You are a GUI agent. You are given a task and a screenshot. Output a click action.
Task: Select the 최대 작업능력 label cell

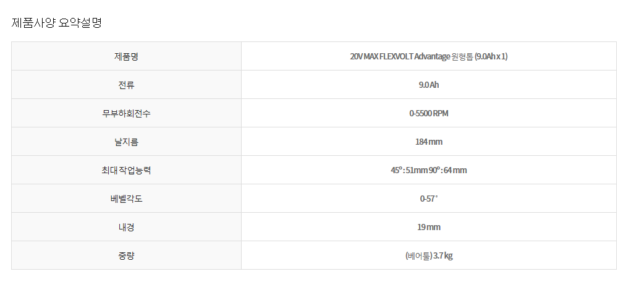tap(126, 170)
